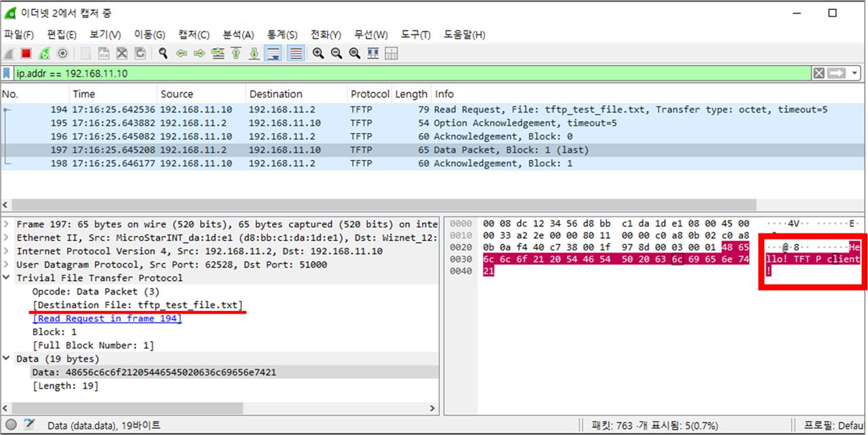Click the close capture file X icon
Viewport: 868px width, 435px height.
(122, 54)
